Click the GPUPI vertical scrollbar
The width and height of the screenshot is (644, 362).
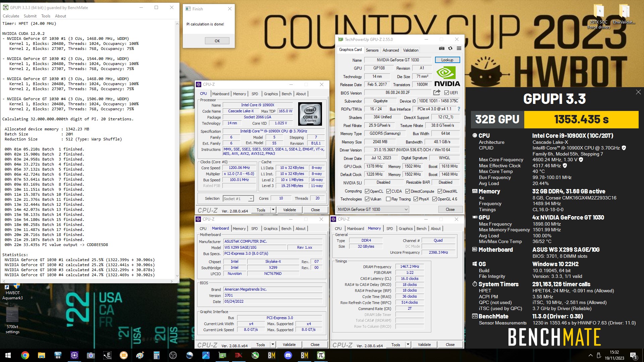[177, 150]
